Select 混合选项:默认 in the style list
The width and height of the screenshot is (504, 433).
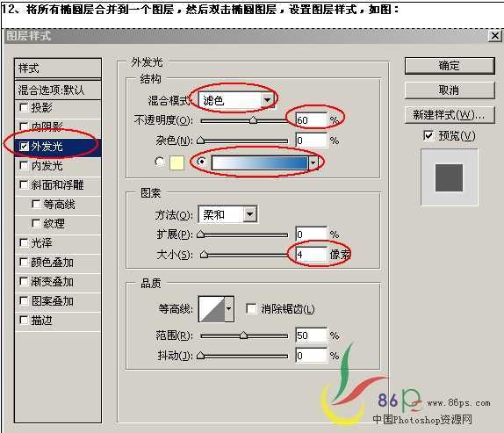(x=58, y=90)
